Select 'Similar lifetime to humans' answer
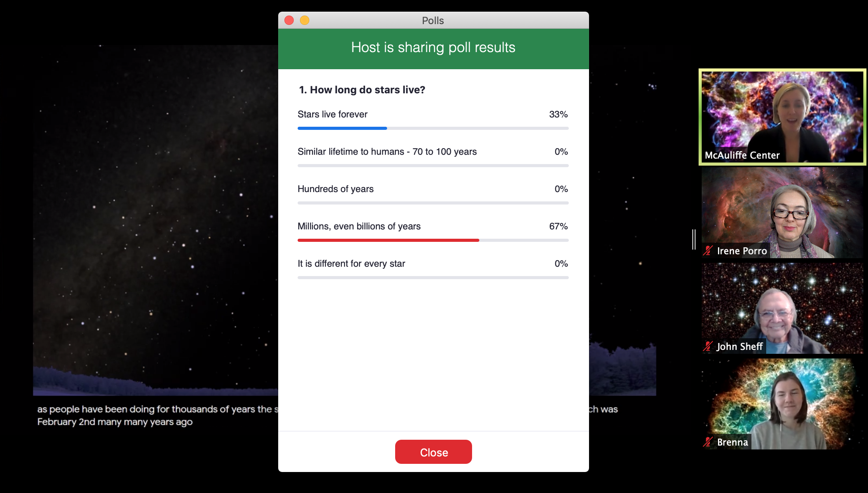The image size is (868, 493). pyautogui.click(x=387, y=151)
